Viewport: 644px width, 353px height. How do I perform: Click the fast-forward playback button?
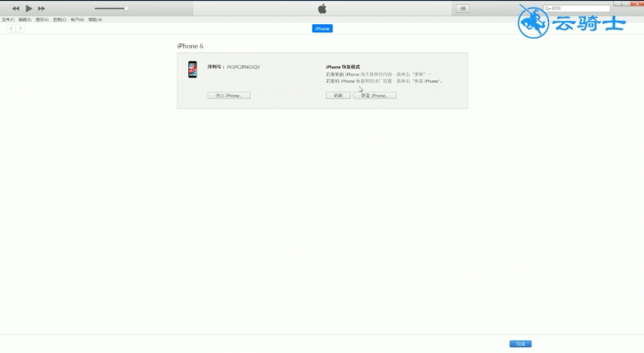pos(42,8)
